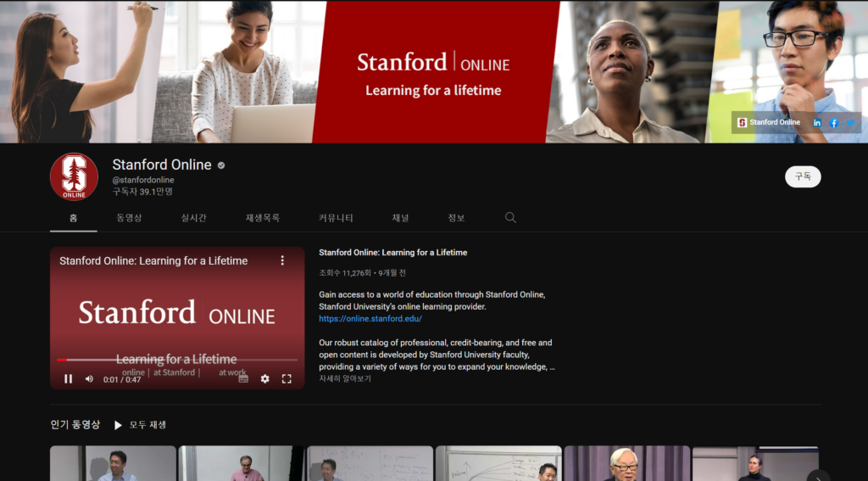Viewport: 868px width, 481px height.
Task: Go to the 재생목록 tab
Action: [263, 218]
